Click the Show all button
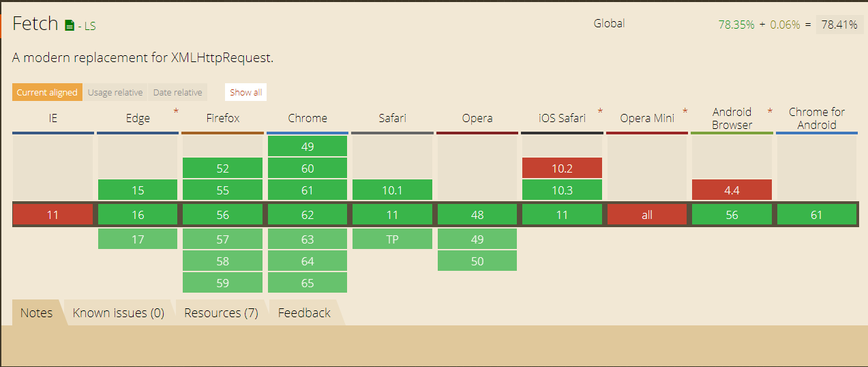This screenshot has height=367, width=868. [x=245, y=93]
